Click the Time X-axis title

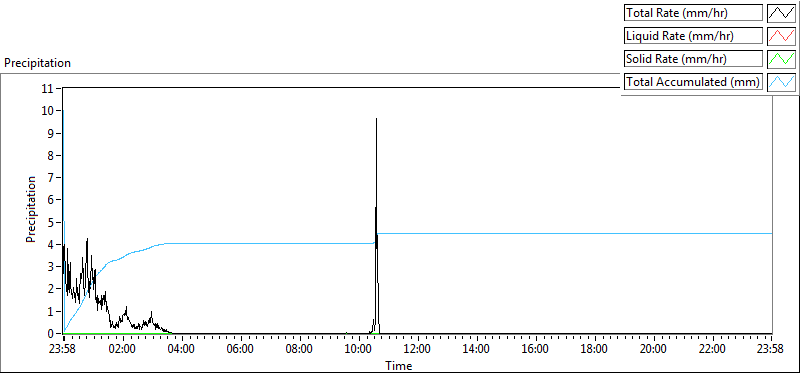(398, 365)
